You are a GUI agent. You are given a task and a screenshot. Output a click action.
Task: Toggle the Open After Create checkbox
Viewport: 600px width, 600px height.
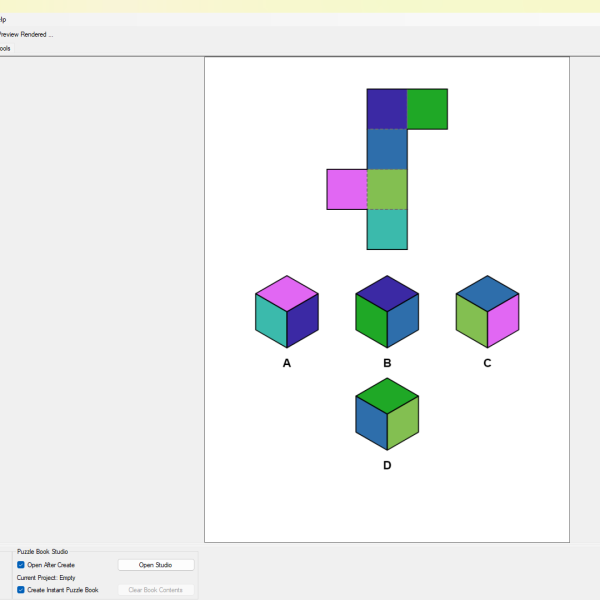21,565
